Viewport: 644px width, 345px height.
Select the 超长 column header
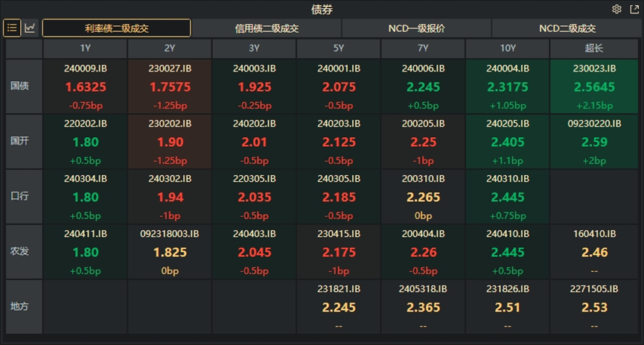click(593, 48)
